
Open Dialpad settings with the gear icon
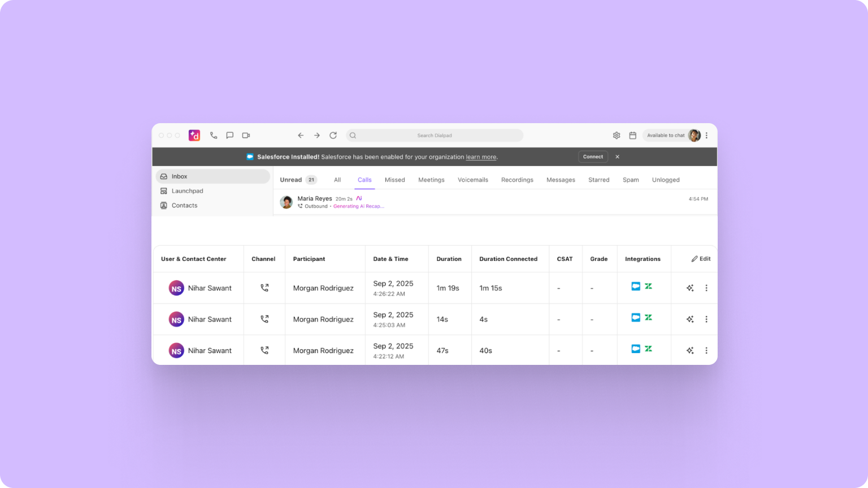[616, 135]
